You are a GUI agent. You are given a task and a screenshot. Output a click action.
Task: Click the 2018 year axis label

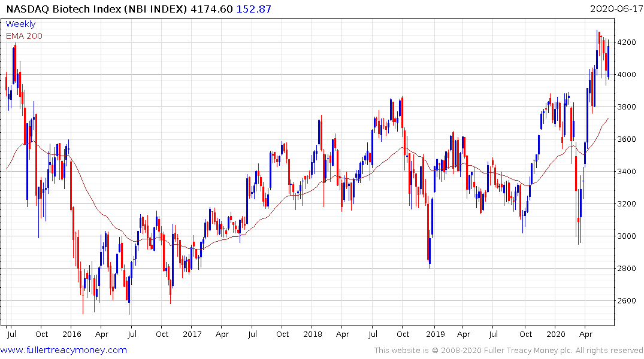pyautogui.click(x=313, y=334)
